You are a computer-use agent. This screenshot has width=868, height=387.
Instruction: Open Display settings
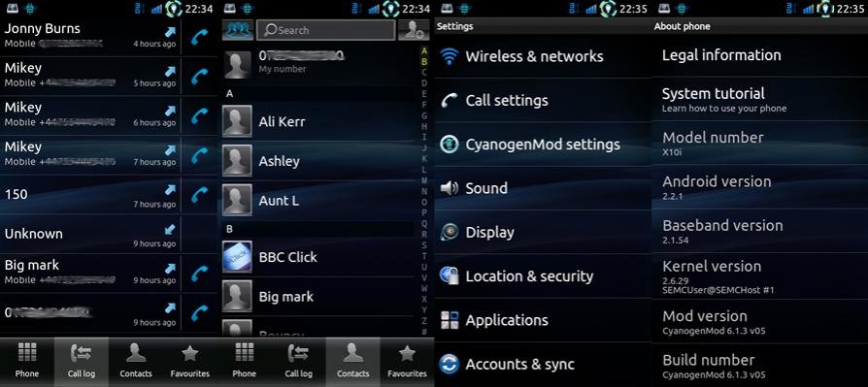pos(543,232)
